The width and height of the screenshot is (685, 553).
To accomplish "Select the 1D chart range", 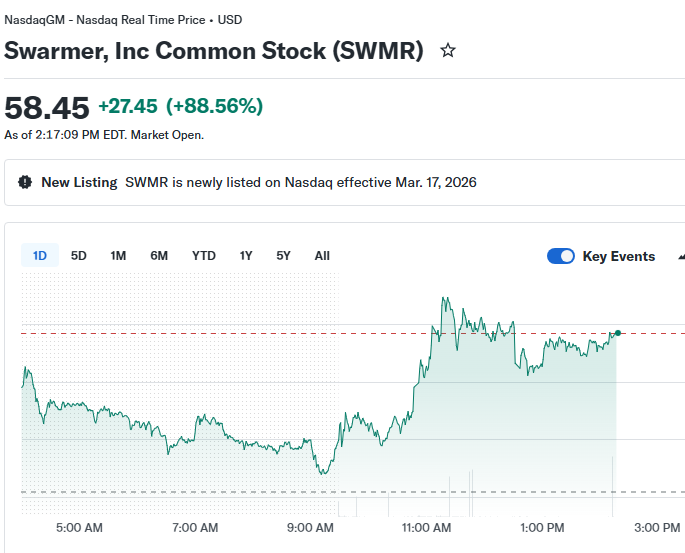I will click(x=40, y=256).
